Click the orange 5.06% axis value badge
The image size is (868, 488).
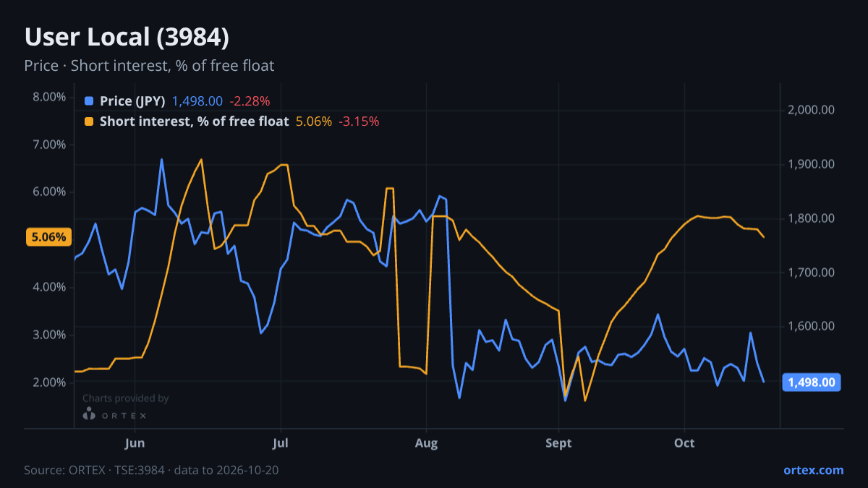(x=49, y=236)
